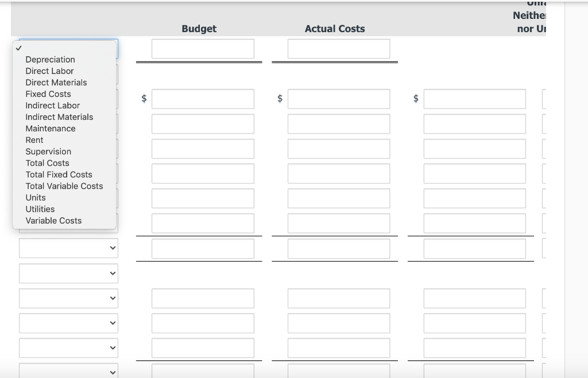This screenshot has height=378, width=588.
Task: Click the first Budget amount input field
Action: point(203,48)
